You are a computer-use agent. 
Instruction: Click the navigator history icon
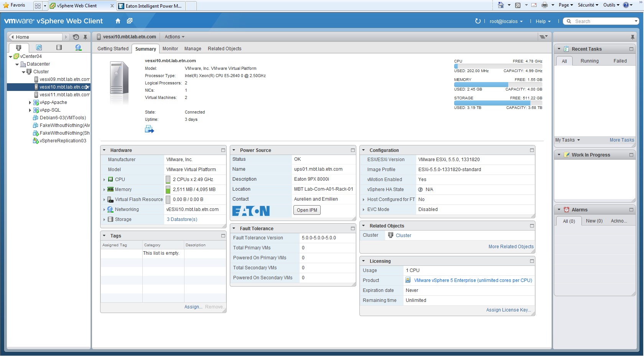click(x=76, y=37)
